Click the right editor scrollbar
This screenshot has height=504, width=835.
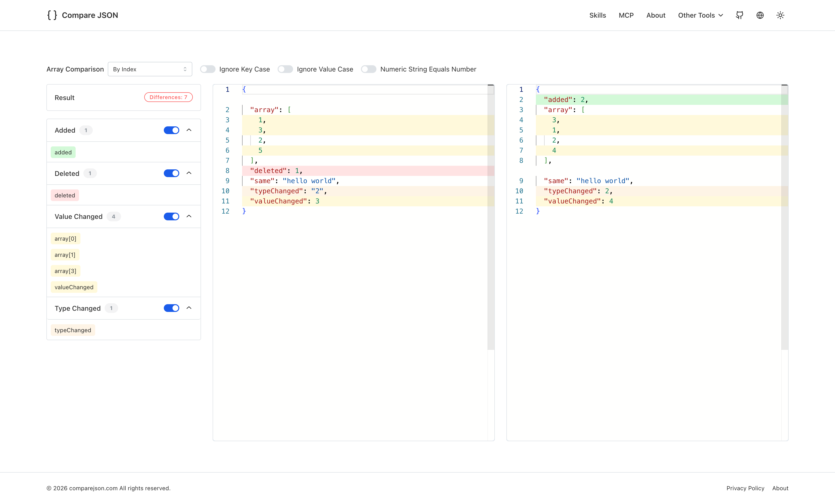[x=785, y=217]
